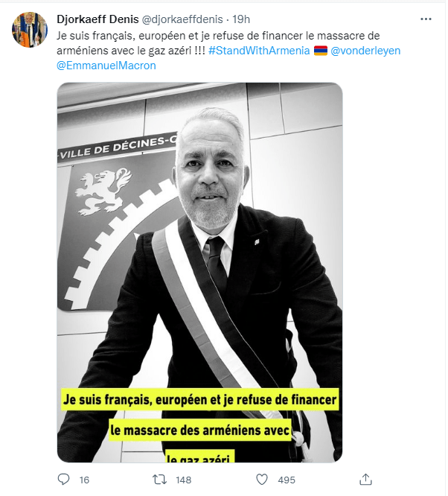This screenshot has width=448, height=496.
Task: Retweet this post using the arrows icon
Action: tap(160, 480)
